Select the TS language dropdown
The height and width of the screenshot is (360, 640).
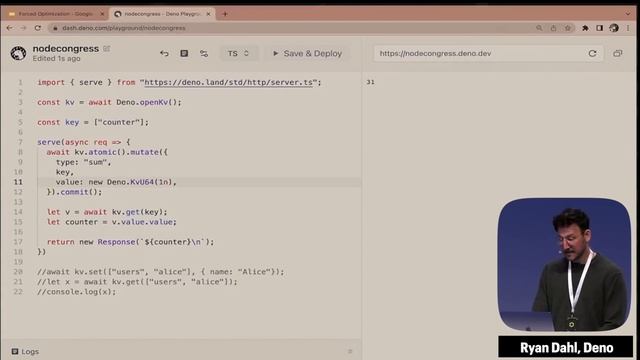pyautogui.click(x=238, y=53)
